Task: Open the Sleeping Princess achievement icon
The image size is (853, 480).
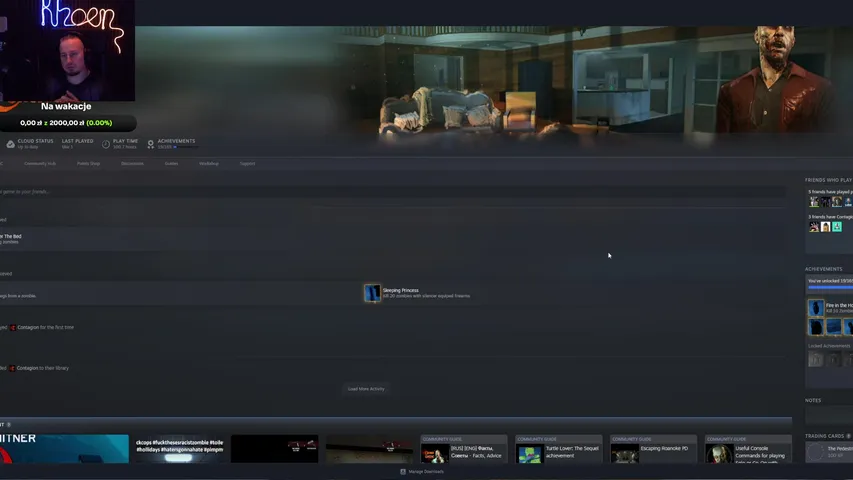Action: tap(373, 293)
